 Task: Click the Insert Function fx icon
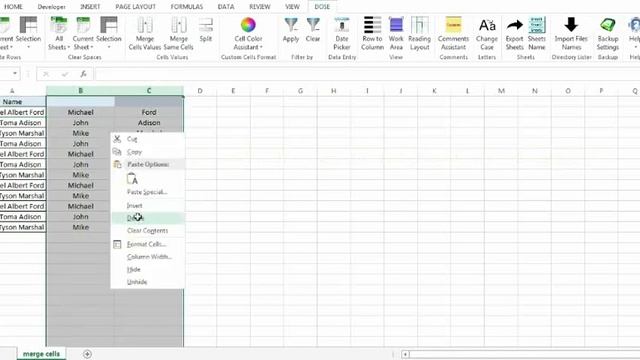(83, 74)
